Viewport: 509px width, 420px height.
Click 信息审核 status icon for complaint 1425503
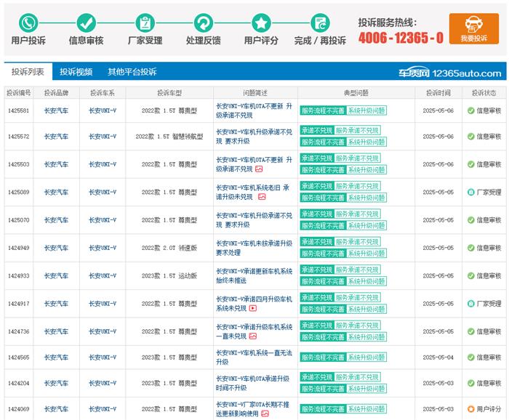coord(470,164)
